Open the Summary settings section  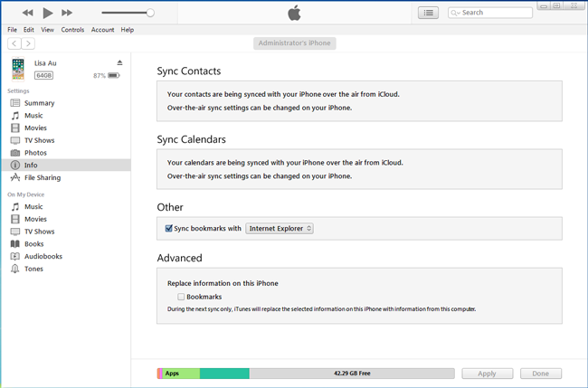[x=66, y=103]
